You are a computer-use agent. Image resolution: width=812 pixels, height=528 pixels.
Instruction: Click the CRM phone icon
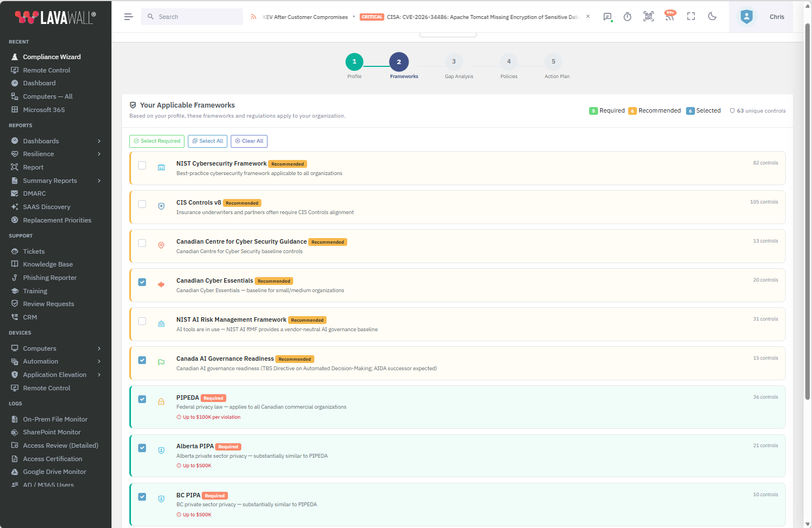[14, 317]
